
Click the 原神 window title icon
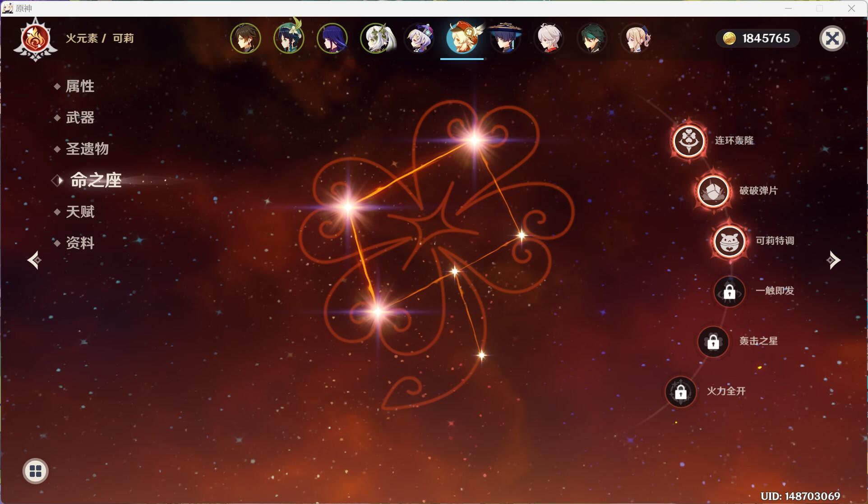coord(8,8)
